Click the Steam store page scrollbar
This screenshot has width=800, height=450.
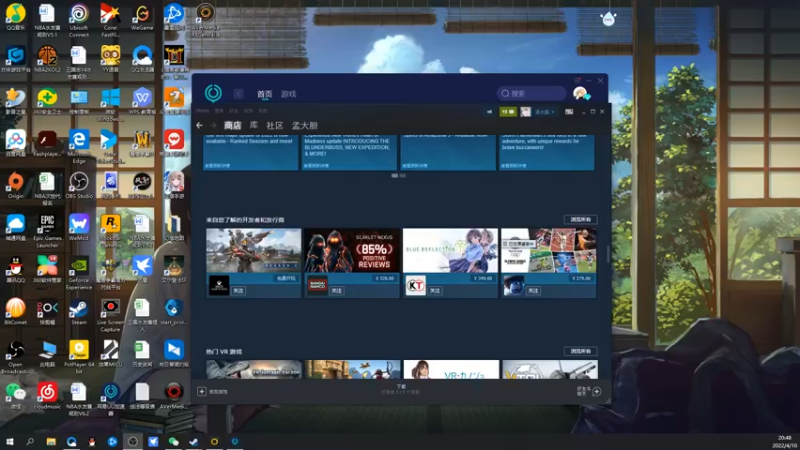tap(608, 254)
